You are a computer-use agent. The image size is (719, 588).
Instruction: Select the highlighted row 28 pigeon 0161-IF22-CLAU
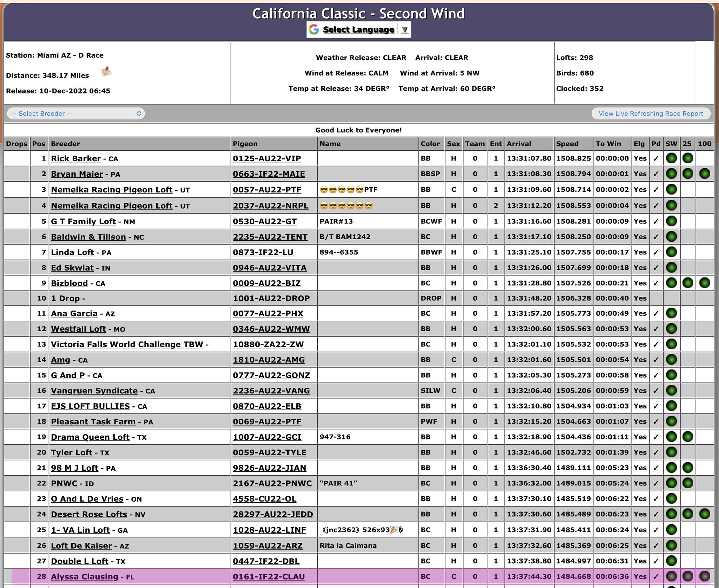269,576
